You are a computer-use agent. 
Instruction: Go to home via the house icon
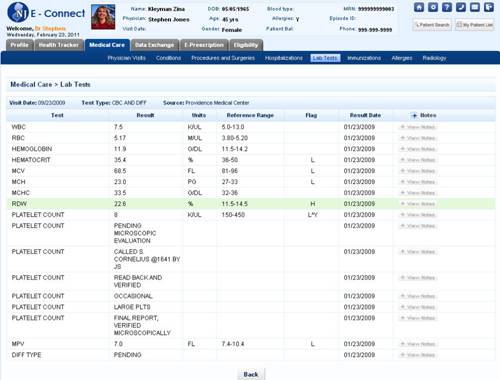pos(419,7)
